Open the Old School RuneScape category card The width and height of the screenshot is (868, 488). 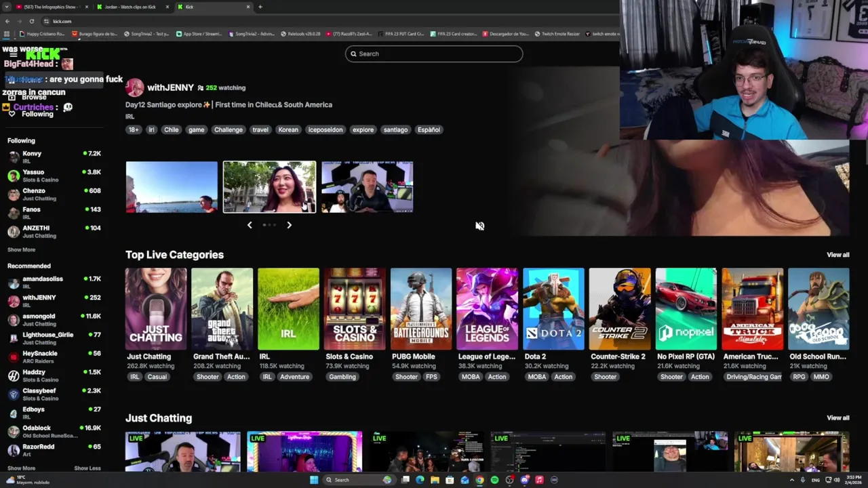pos(818,309)
